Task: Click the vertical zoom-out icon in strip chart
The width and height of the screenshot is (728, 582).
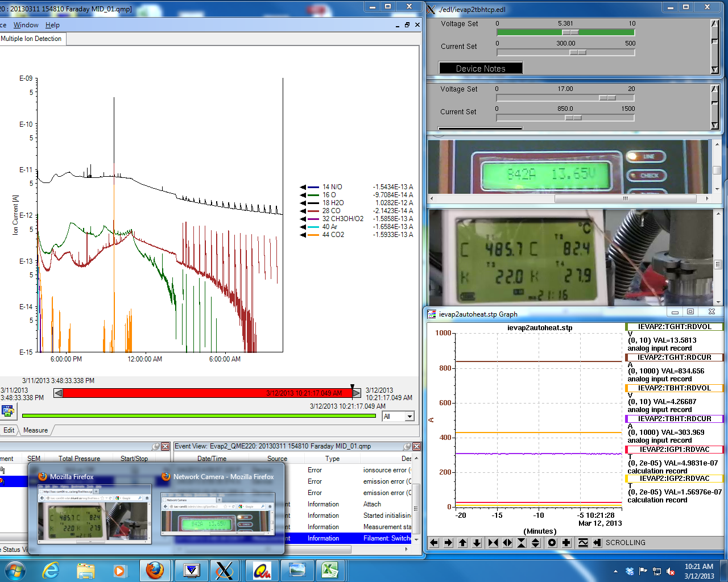Action: pos(536,543)
